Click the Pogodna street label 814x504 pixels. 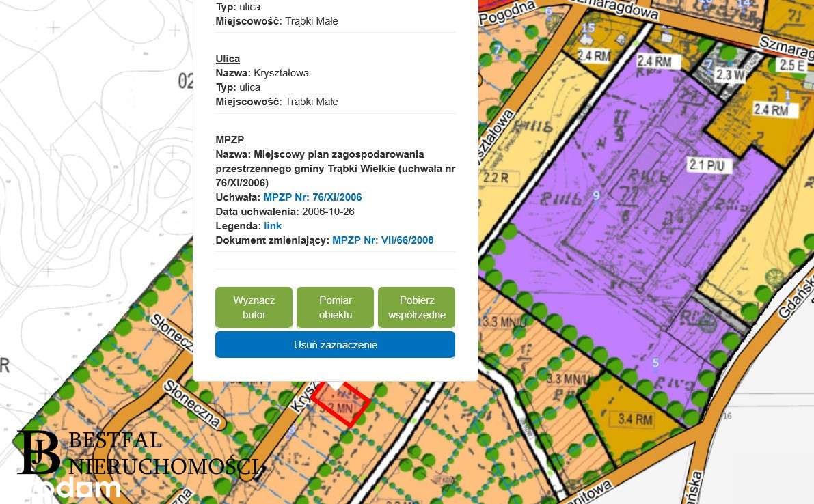[506, 13]
